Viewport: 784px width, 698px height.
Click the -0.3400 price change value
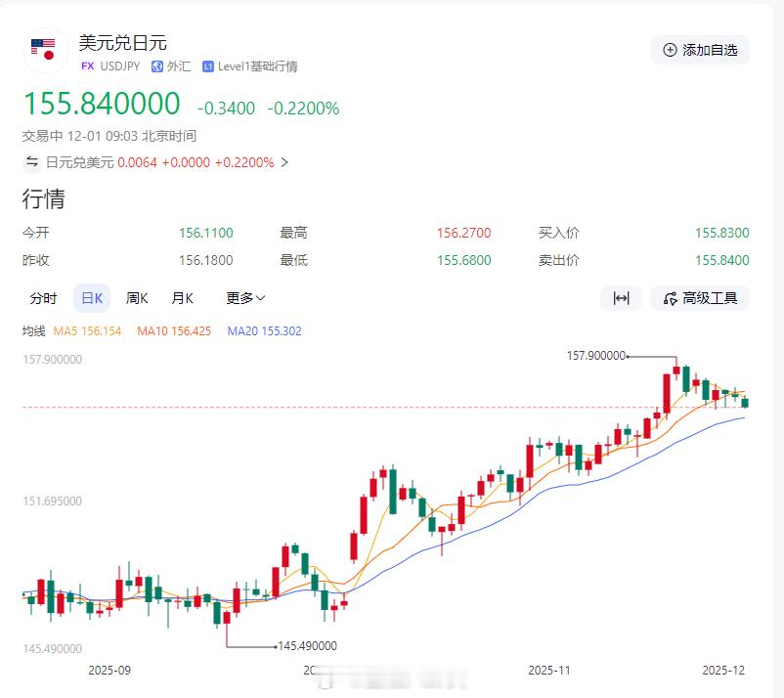(226, 108)
